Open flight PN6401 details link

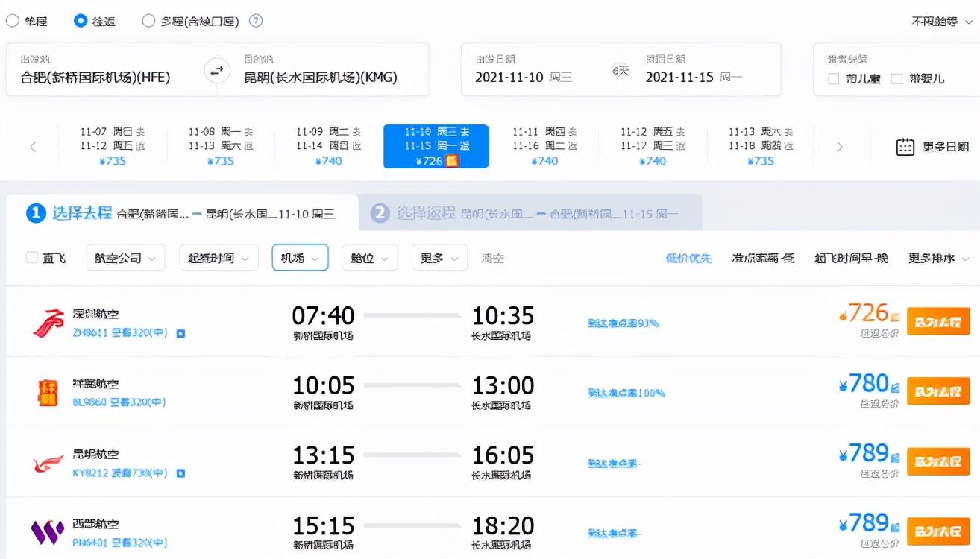(x=119, y=543)
